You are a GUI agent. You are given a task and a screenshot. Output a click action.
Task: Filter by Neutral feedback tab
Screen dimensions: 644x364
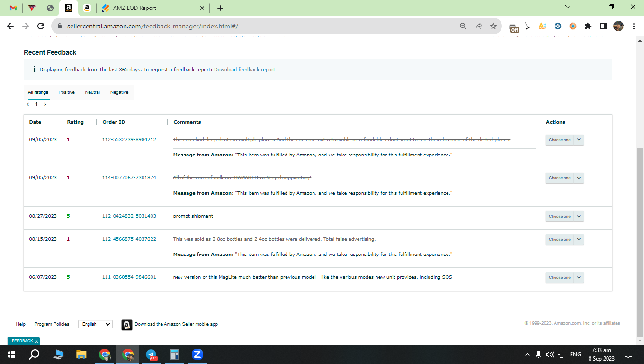click(92, 92)
